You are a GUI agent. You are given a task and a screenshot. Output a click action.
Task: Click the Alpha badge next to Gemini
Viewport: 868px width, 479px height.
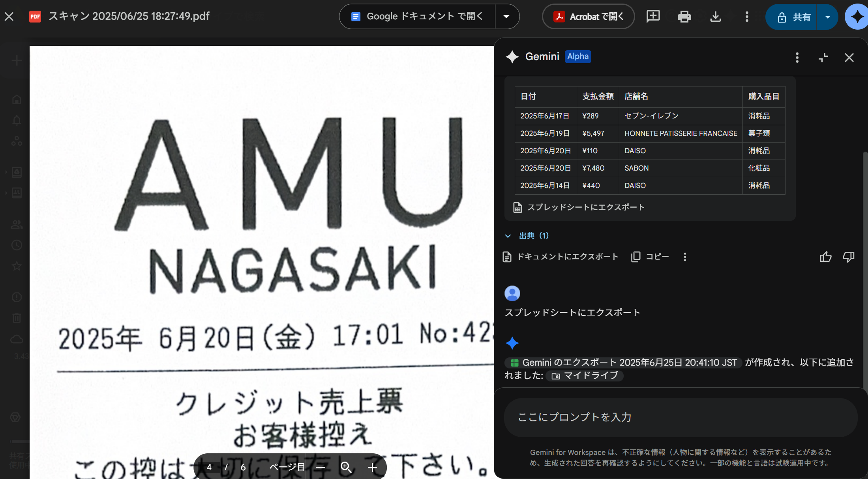(578, 56)
